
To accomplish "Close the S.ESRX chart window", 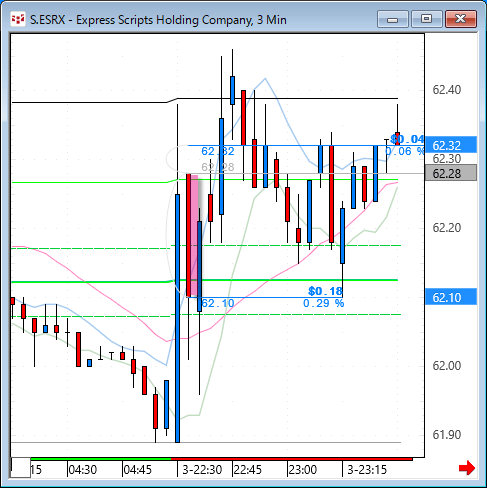I will click(x=461, y=19).
